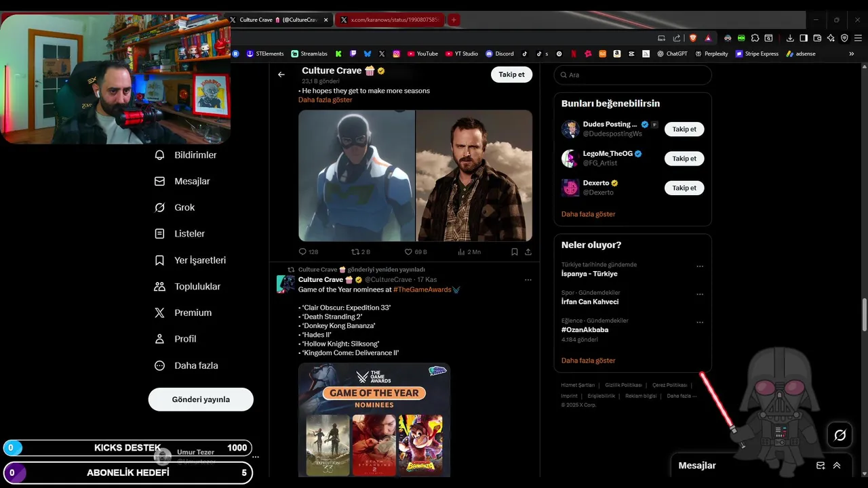Open Perplexity bookmark
The height and width of the screenshot is (488, 868).
tap(711, 54)
